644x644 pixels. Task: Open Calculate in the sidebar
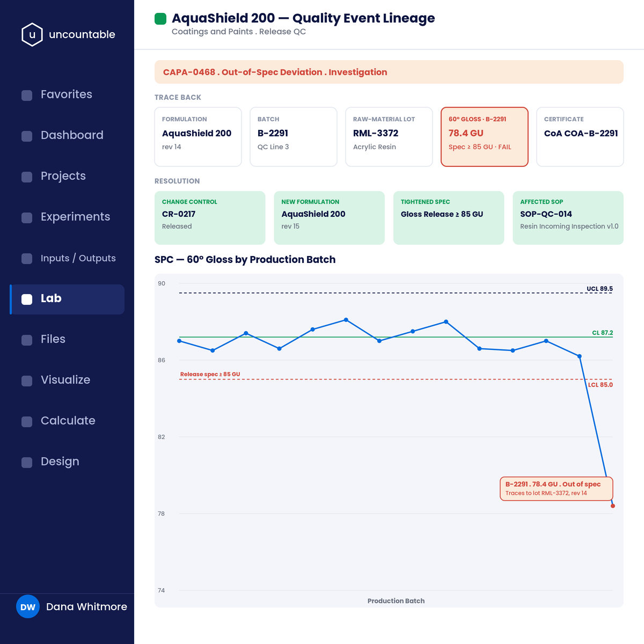coord(67,421)
